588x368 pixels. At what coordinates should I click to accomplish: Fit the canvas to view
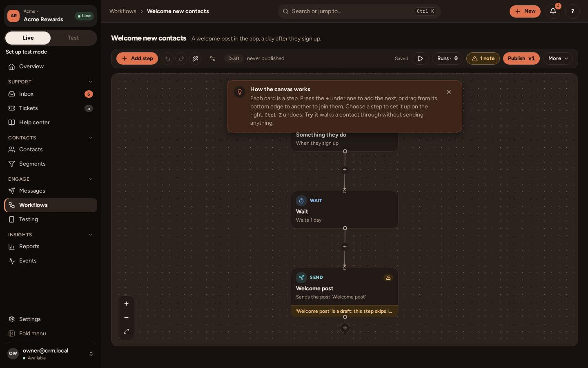pyautogui.click(x=126, y=331)
